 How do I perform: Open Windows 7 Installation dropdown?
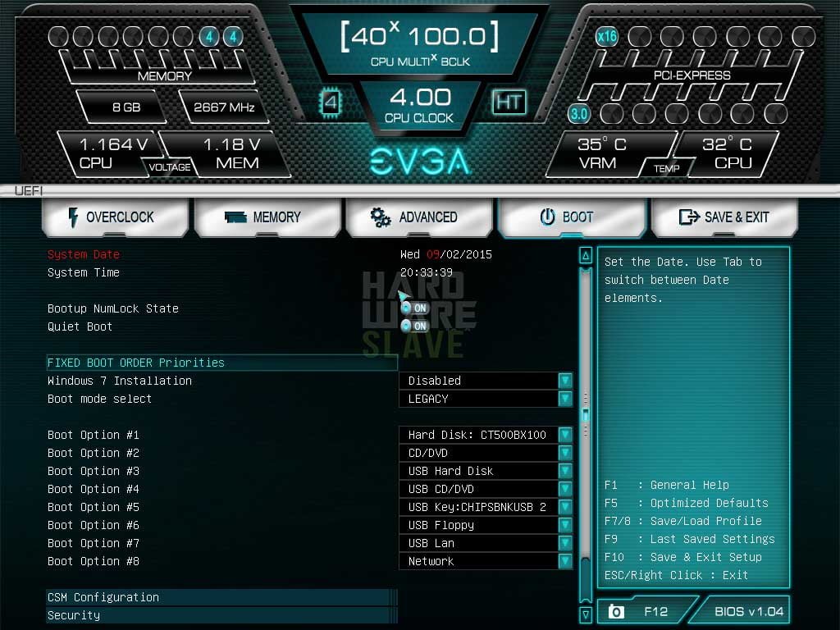pos(486,381)
